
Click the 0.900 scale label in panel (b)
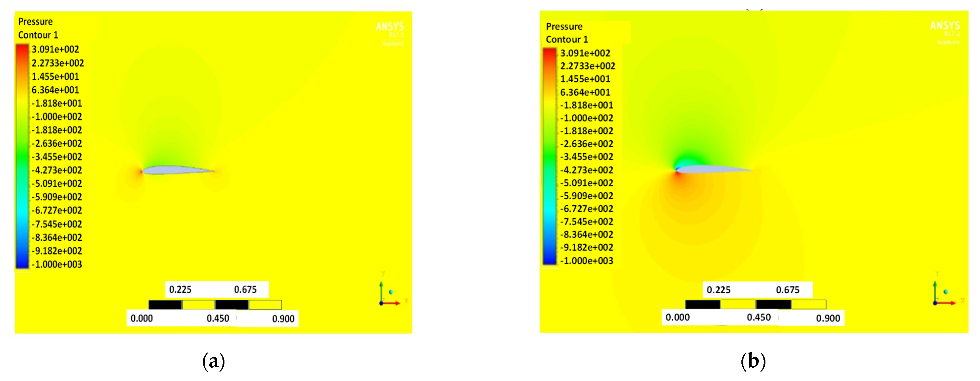[828, 318]
